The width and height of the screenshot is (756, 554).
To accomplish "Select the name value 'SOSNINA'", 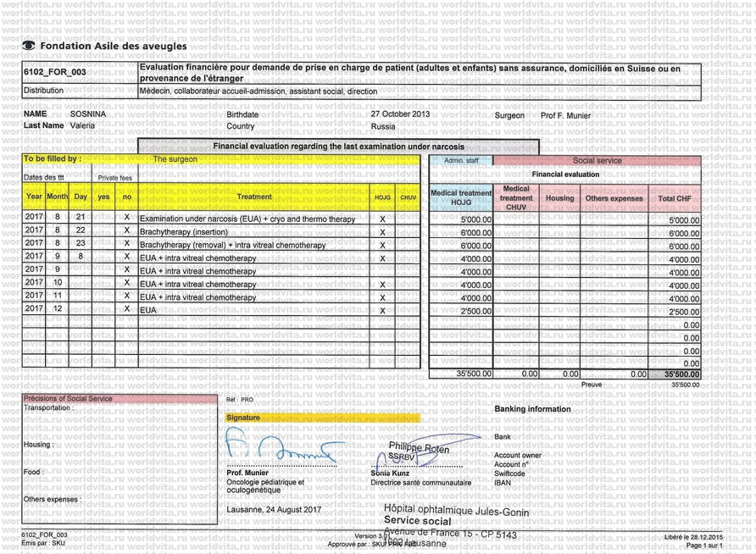I will point(88,114).
